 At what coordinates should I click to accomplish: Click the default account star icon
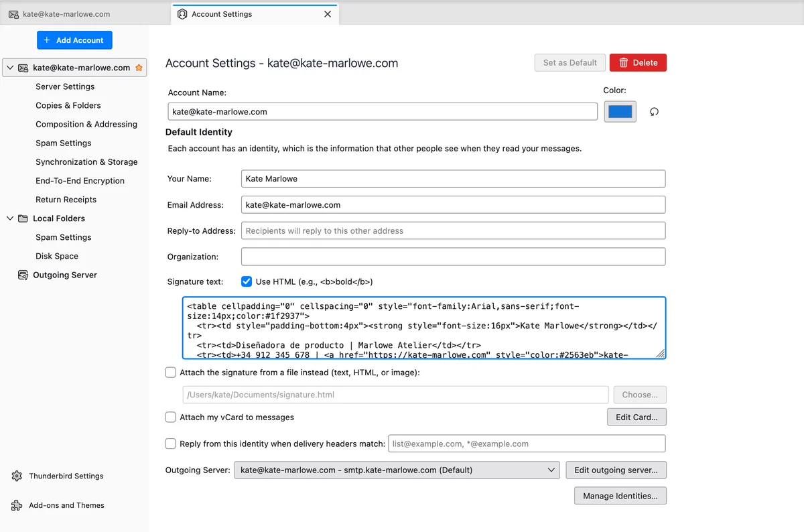tap(139, 68)
